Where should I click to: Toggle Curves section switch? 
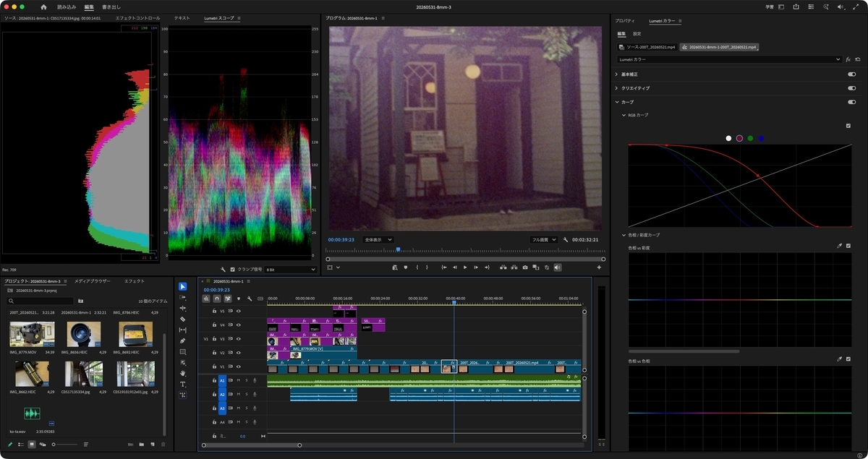(851, 102)
